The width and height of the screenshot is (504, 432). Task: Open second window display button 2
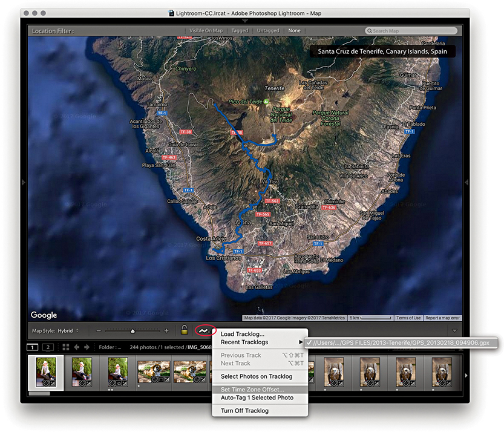point(47,347)
